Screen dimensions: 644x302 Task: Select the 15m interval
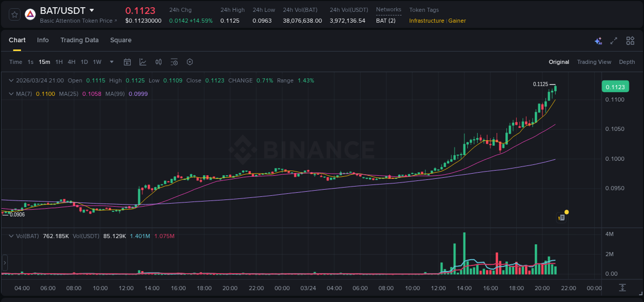(x=44, y=62)
